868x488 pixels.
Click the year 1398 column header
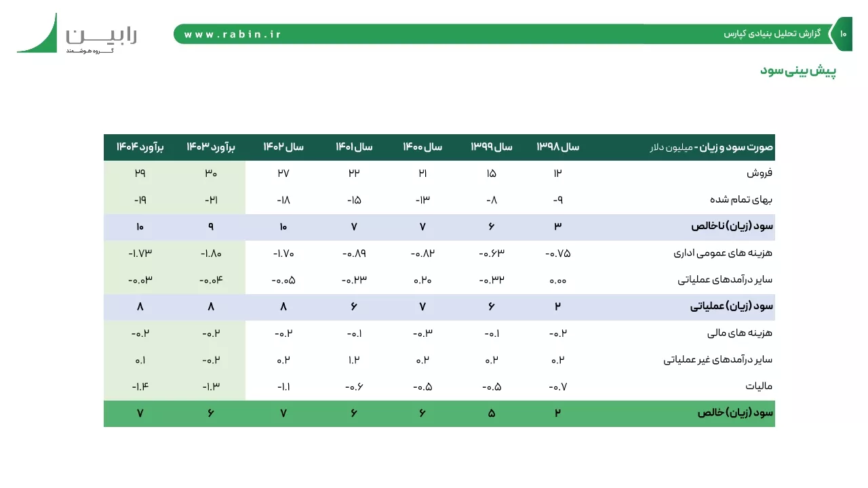click(557, 147)
